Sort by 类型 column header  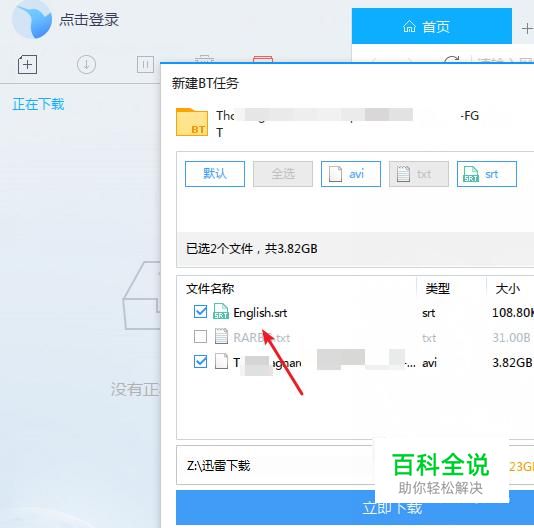point(438,289)
